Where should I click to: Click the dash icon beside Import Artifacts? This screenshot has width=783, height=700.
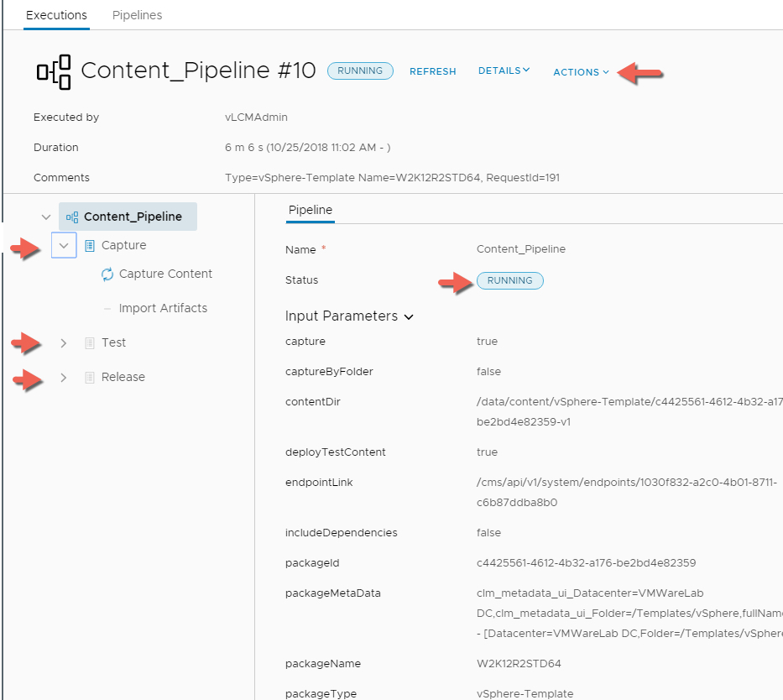[x=107, y=309]
